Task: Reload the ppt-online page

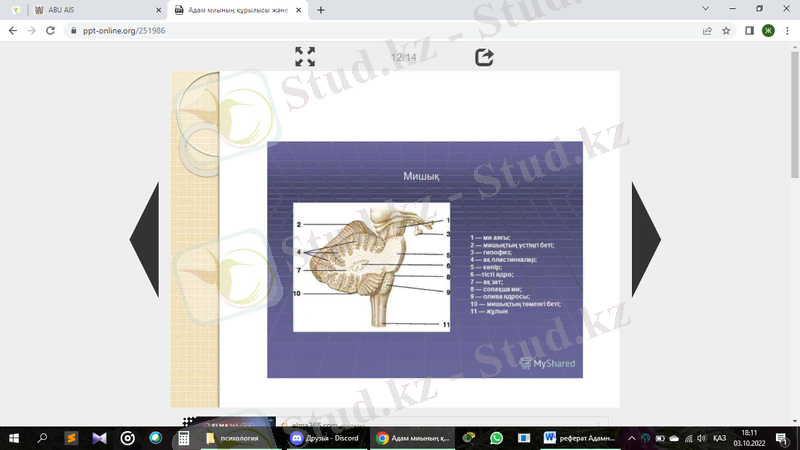Action: [x=50, y=31]
